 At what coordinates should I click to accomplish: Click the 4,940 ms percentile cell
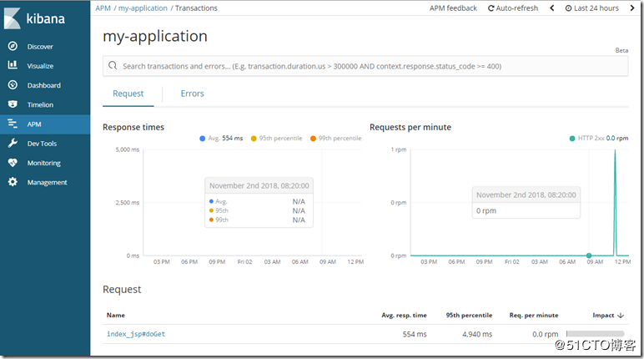coord(477,334)
